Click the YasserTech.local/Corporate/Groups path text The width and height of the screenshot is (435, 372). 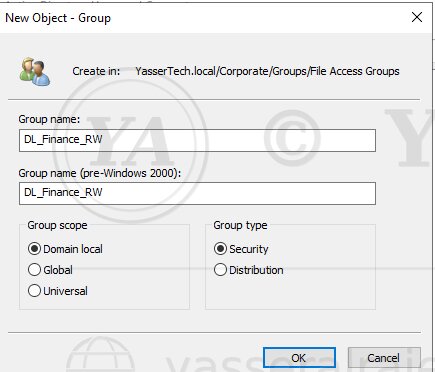pos(267,71)
